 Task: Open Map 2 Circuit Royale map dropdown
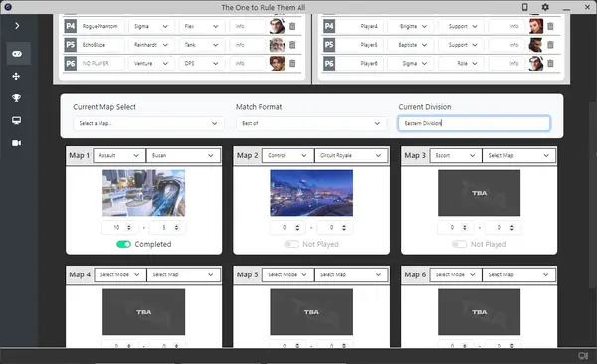tap(351, 156)
